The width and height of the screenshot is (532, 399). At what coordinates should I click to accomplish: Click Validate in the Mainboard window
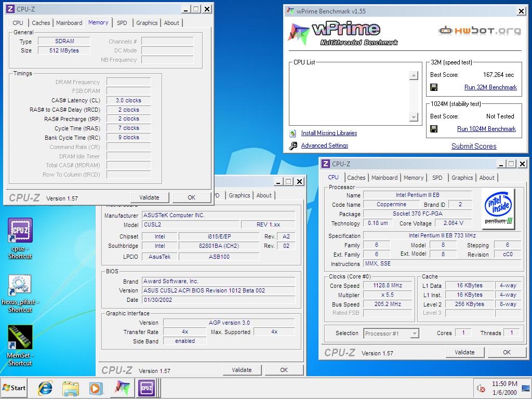pyautogui.click(x=242, y=370)
